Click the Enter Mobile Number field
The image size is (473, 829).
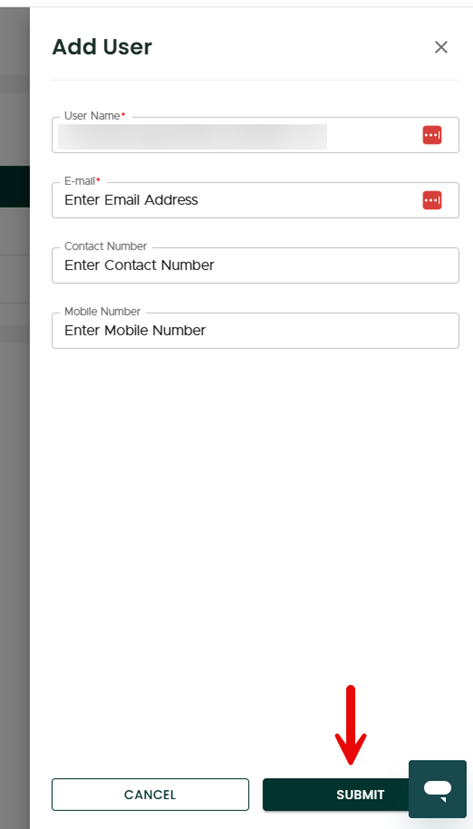point(255,330)
